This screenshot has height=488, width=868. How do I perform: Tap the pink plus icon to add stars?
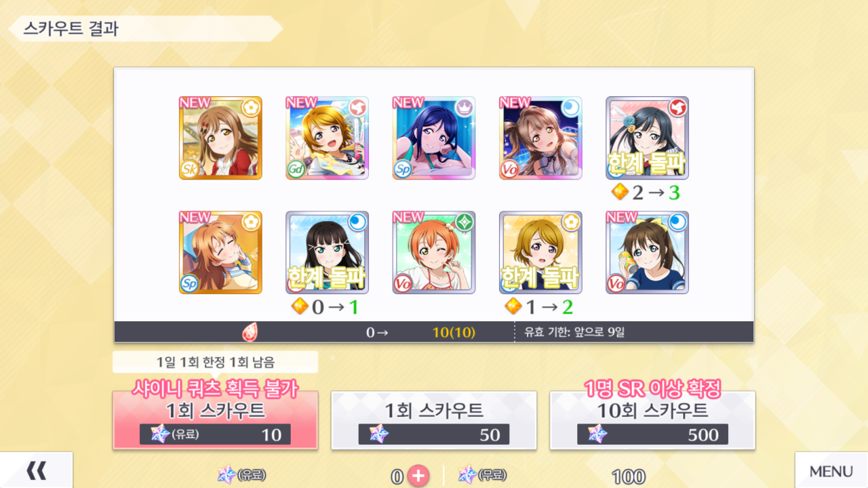click(418, 476)
